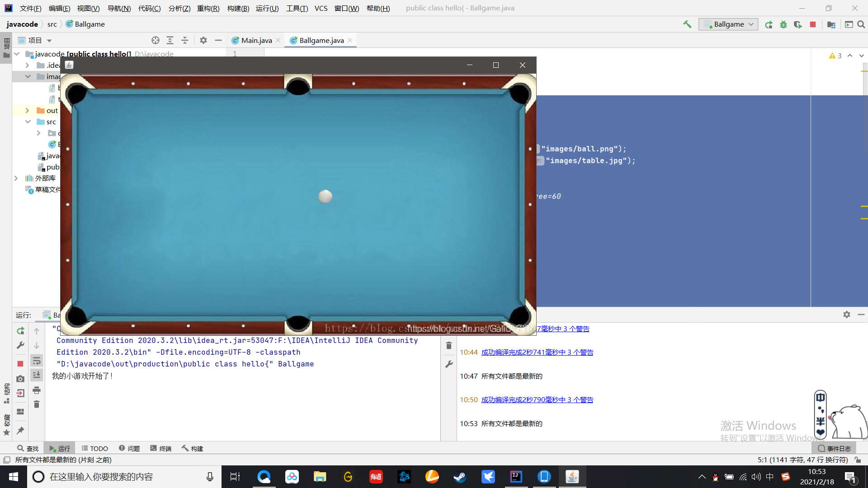Click the Windows search input box
The height and width of the screenshot is (488, 868).
click(124, 477)
